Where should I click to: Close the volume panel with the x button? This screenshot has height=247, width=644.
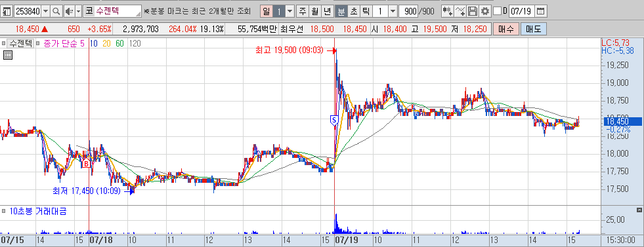639,210
